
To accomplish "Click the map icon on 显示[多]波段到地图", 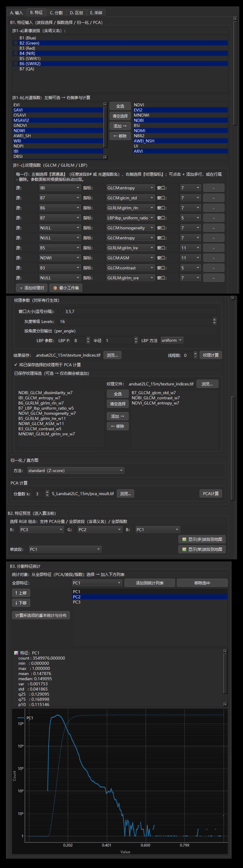I will [x=184, y=539].
